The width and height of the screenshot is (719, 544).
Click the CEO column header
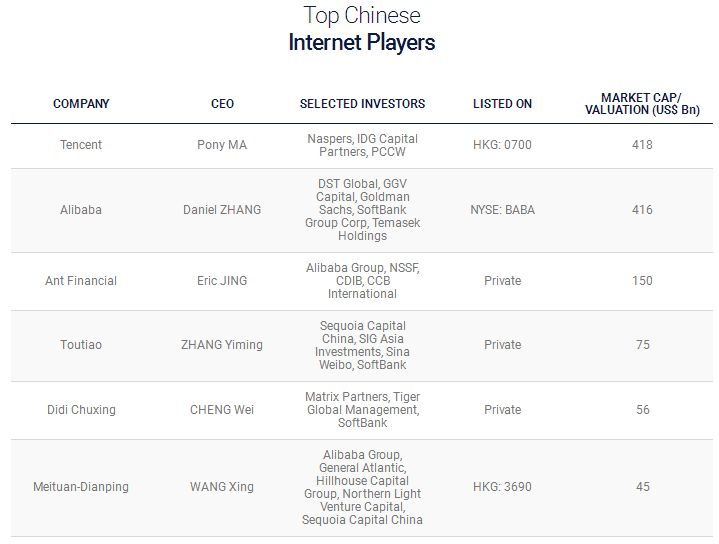point(222,104)
